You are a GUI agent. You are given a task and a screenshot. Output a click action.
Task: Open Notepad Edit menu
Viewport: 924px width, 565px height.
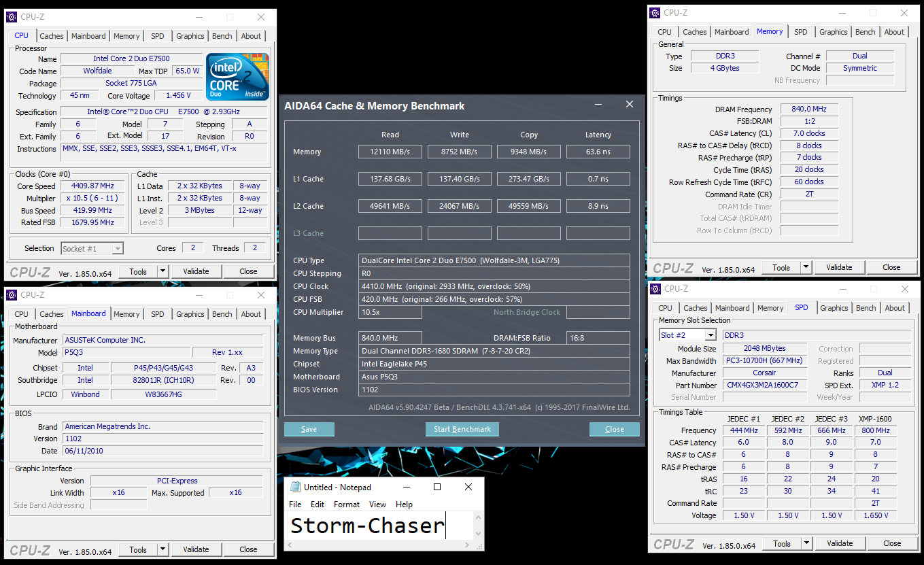(x=318, y=504)
